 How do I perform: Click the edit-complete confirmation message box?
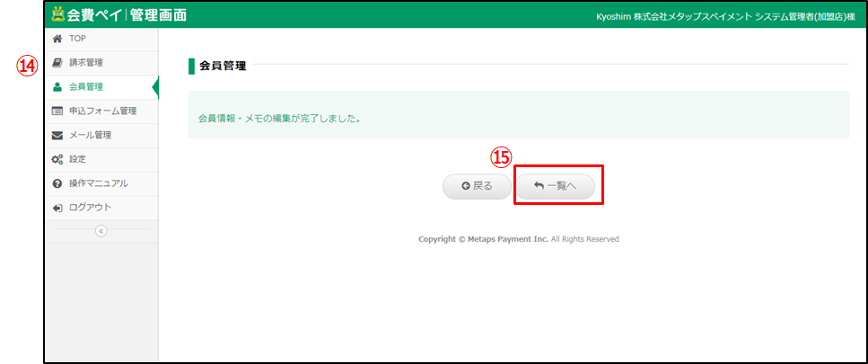[518, 115]
